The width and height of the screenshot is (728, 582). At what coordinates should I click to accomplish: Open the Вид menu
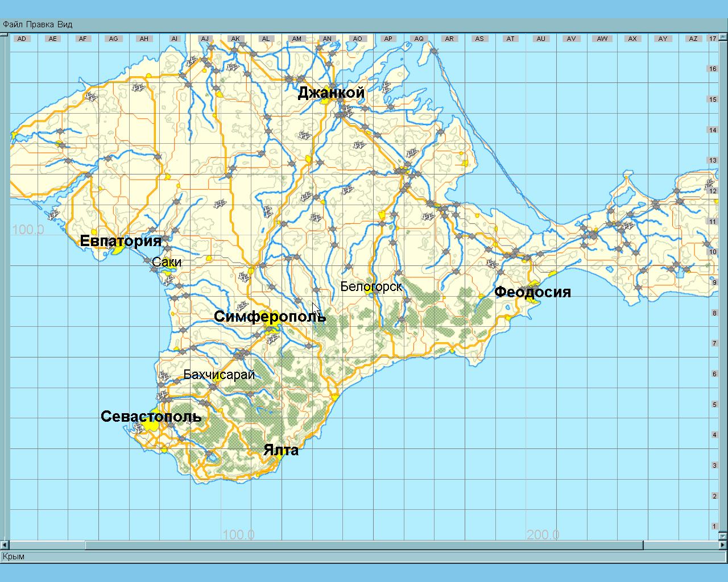(65, 24)
